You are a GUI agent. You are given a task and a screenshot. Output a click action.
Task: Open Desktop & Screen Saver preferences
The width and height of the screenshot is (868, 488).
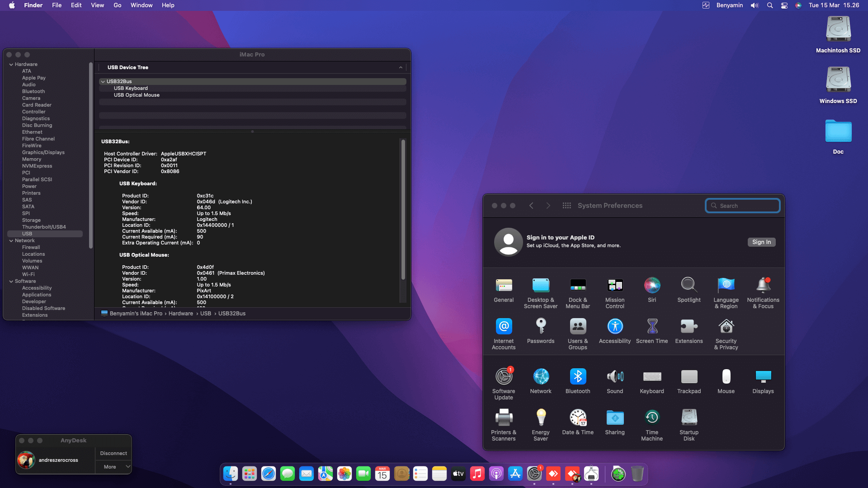[x=541, y=293]
